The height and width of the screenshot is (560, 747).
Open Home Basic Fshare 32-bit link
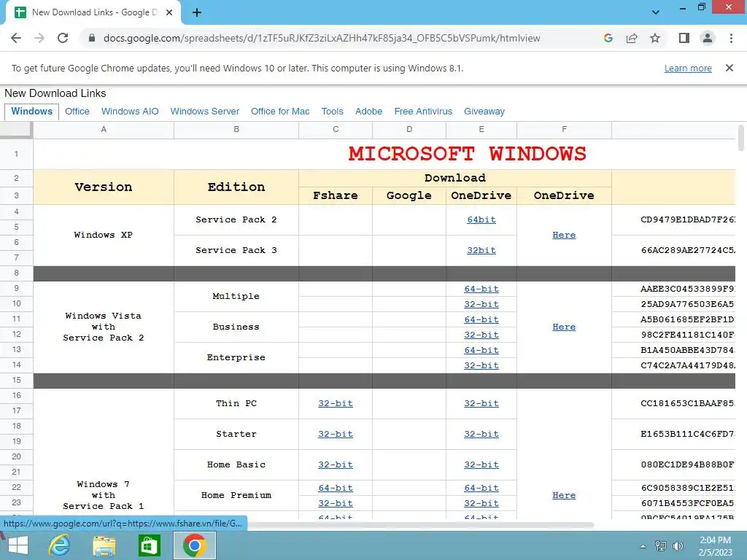[x=336, y=464]
